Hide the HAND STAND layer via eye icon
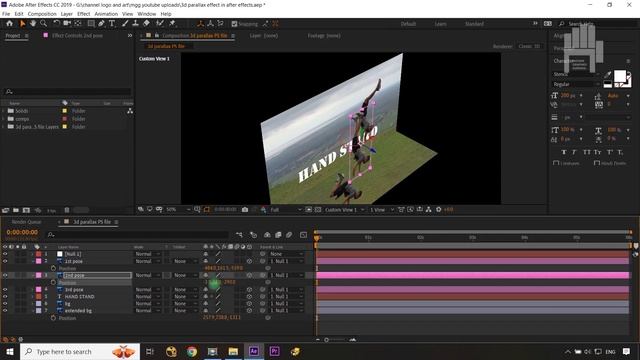The image size is (640, 360). tap(5, 296)
